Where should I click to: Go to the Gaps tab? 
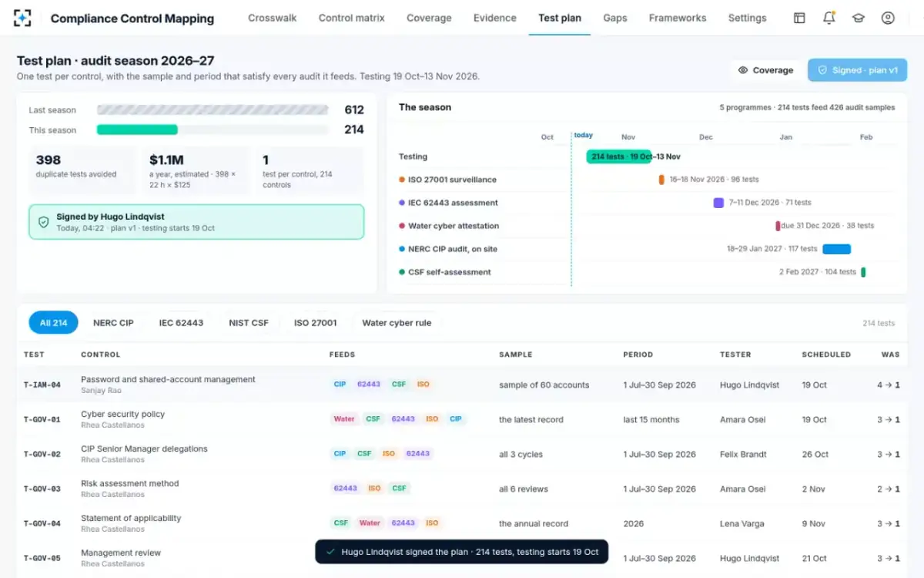615,18
